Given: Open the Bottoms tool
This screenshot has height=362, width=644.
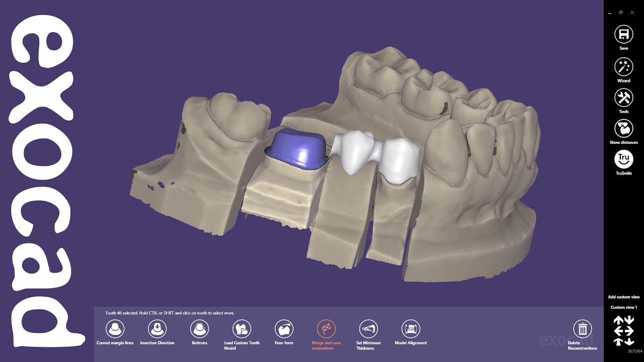Looking at the screenshot, I should click(199, 329).
